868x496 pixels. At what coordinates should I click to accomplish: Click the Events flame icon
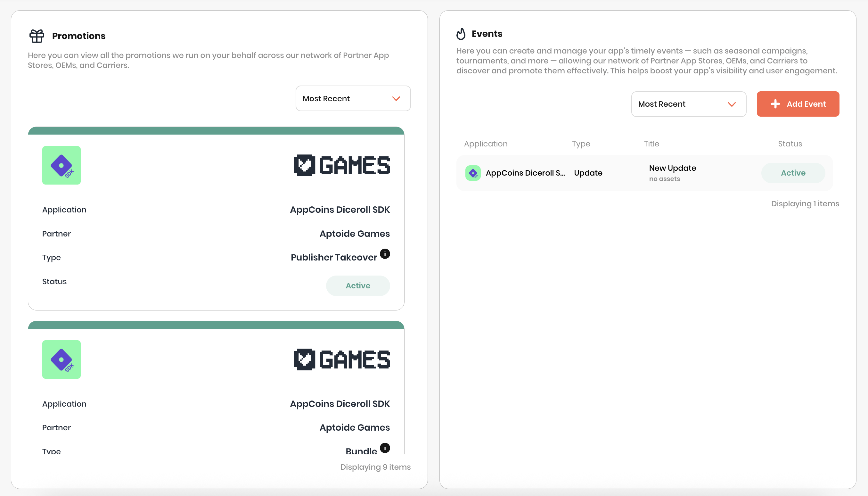(461, 34)
